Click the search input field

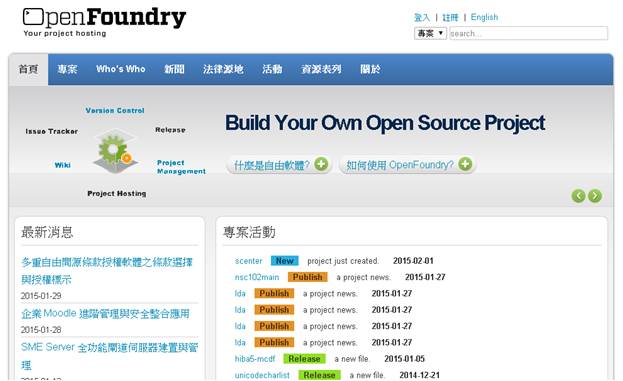click(x=528, y=33)
